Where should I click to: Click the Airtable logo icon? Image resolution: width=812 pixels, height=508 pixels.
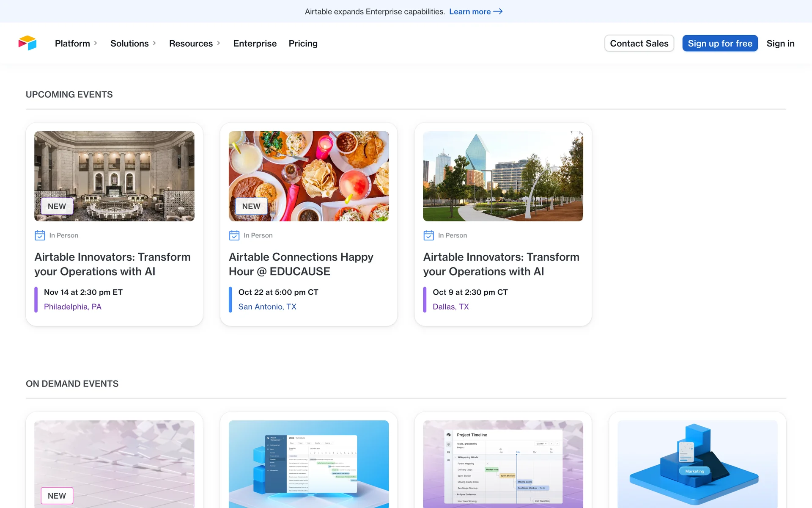(x=27, y=43)
